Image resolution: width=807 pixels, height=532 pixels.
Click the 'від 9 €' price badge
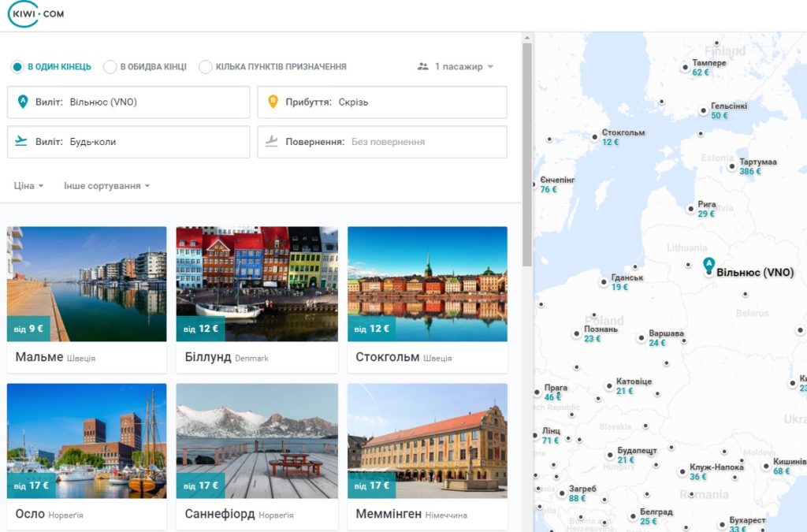coord(28,329)
